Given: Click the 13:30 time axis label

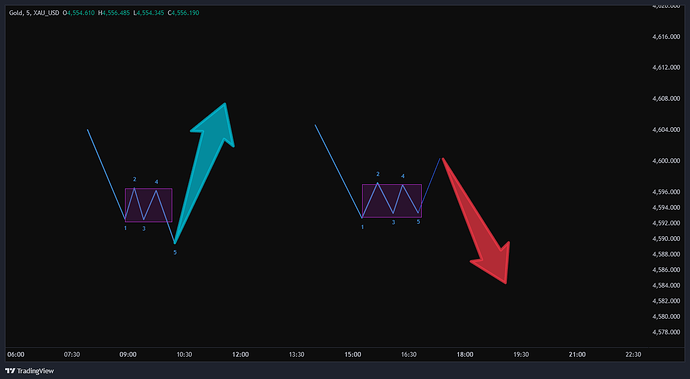Looking at the screenshot, I should coord(297,355).
